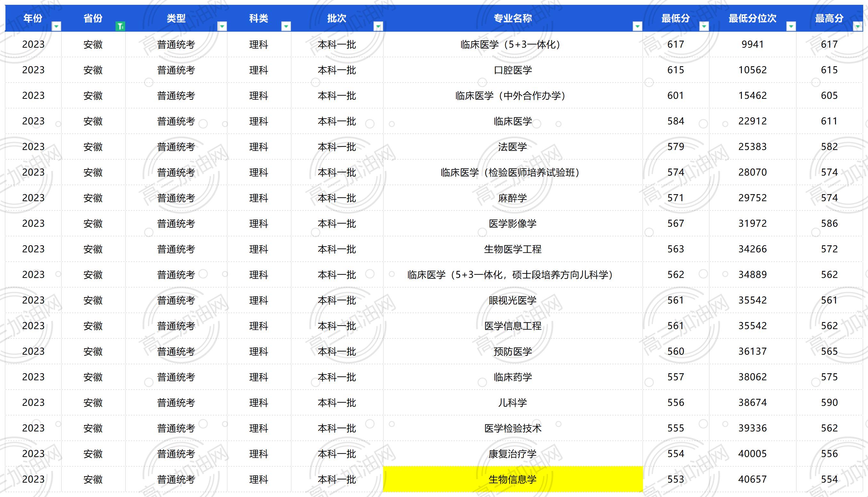Screen dimensions: 868x497
Task: Select the 临床药学 cell
Action: coord(513,377)
